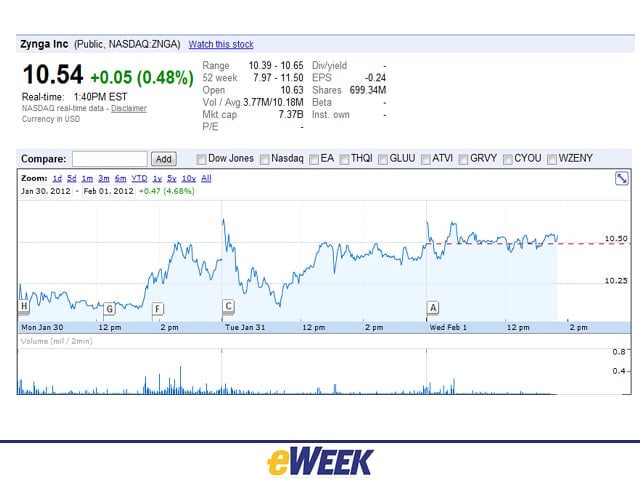Tick the CYOU comparison checkbox

click(507, 159)
